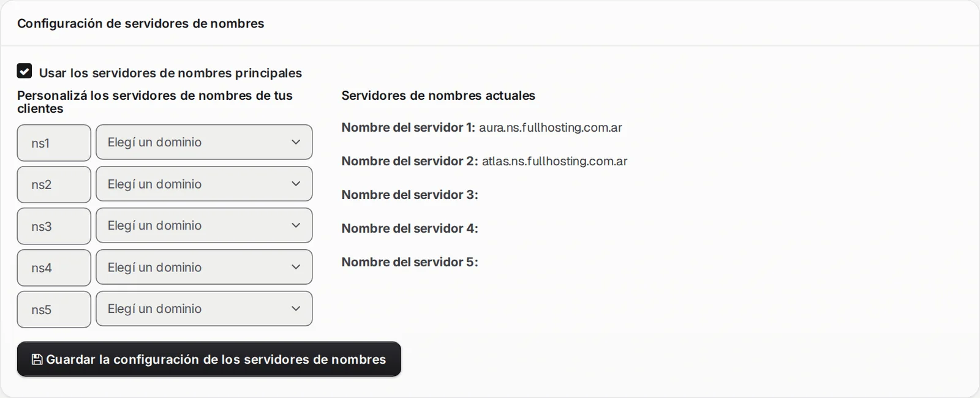Save the name server configuration

(x=209, y=359)
